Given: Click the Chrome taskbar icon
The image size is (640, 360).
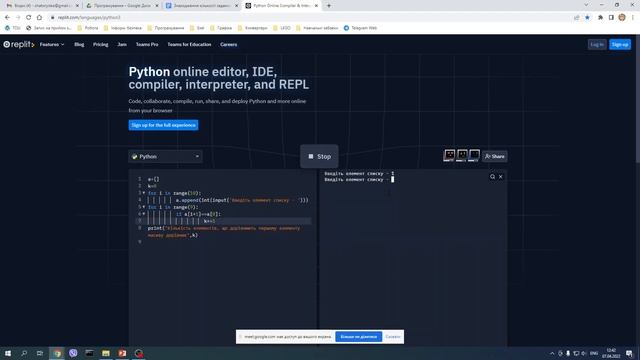Looking at the screenshot, I should [x=57, y=353].
